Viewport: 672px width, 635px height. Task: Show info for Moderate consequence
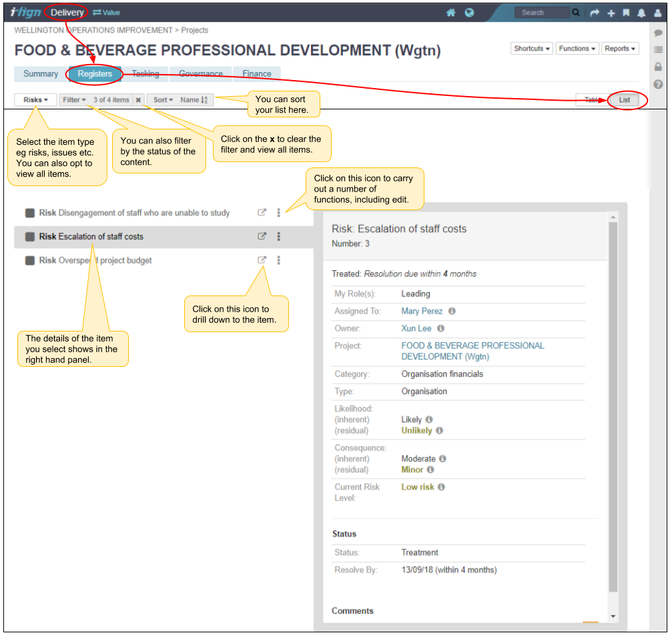click(442, 459)
